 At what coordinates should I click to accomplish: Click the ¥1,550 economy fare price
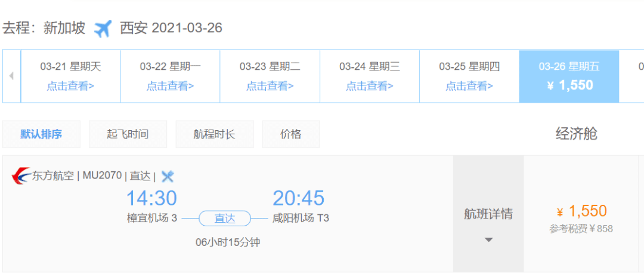(x=581, y=211)
